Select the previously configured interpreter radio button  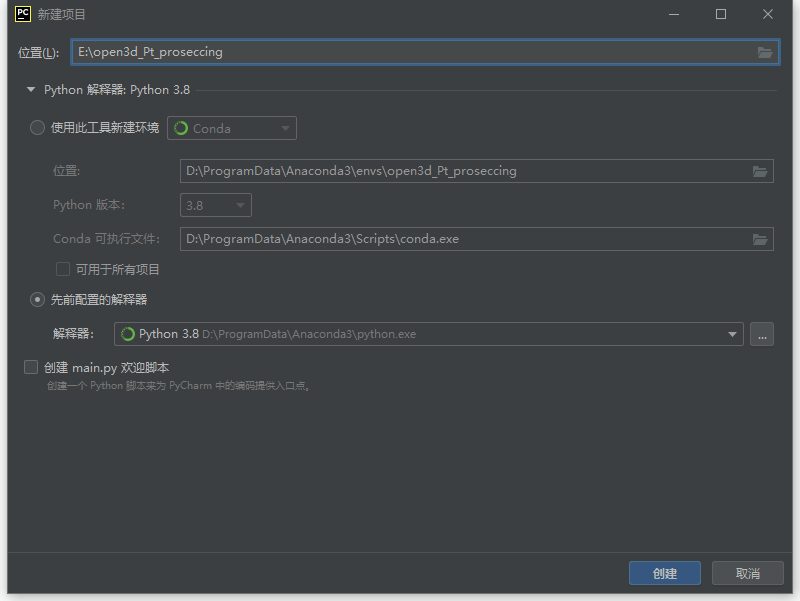coord(38,299)
